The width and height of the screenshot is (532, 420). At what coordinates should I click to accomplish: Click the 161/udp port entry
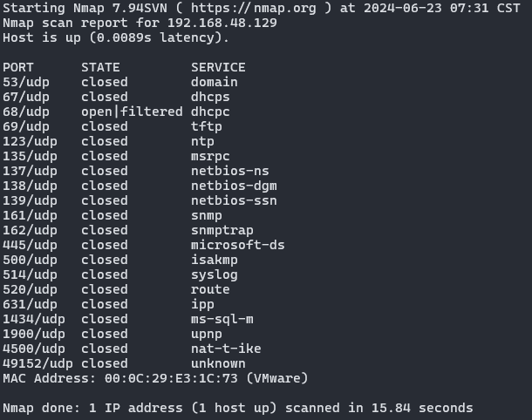click(25, 215)
